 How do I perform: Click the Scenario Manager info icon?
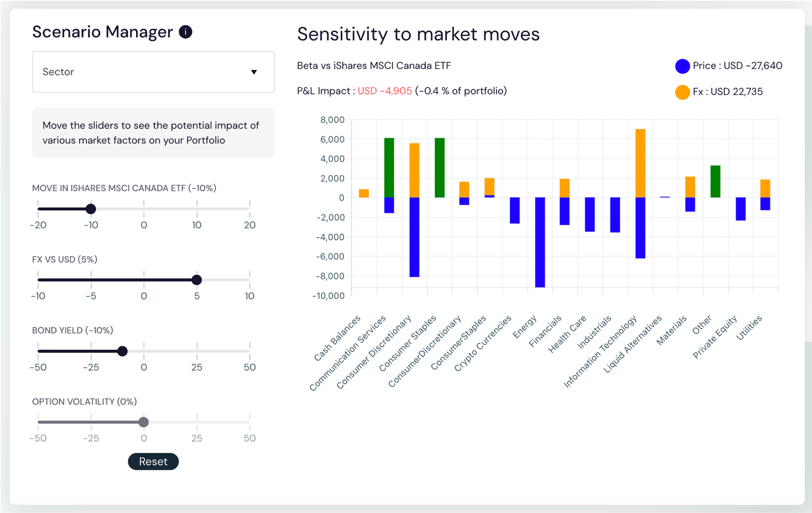(x=185, y=32)
